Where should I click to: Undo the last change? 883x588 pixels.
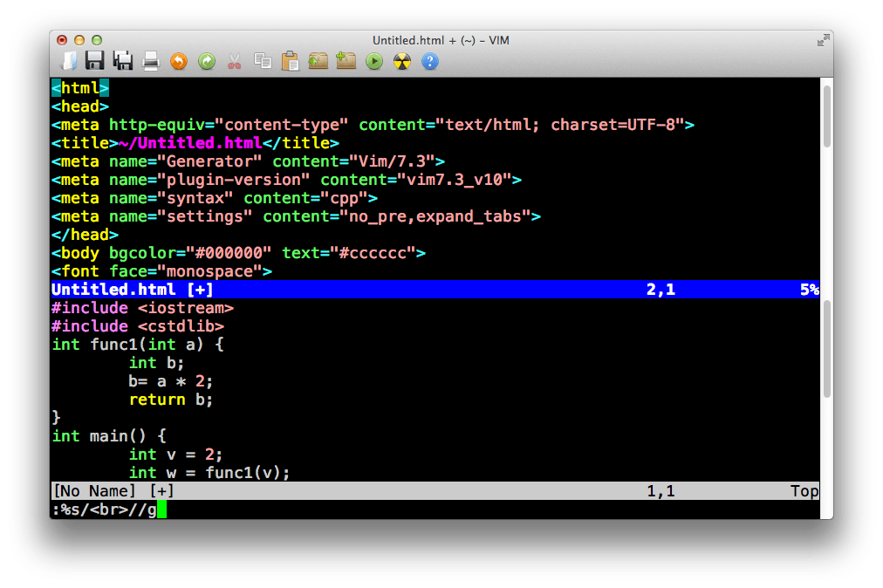[x=179, y=61]
